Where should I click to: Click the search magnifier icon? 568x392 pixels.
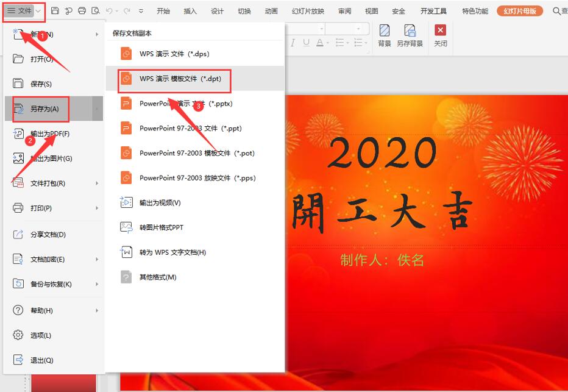556,11
